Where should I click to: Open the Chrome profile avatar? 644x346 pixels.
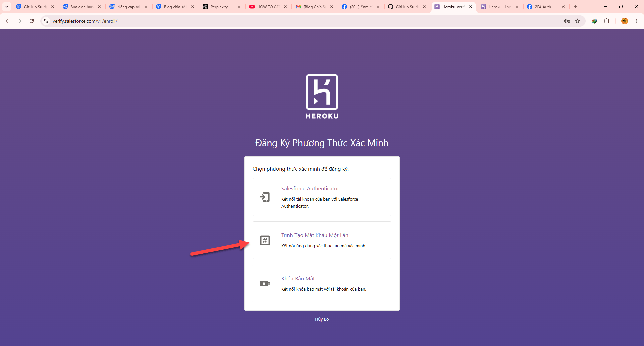(624, 21)
